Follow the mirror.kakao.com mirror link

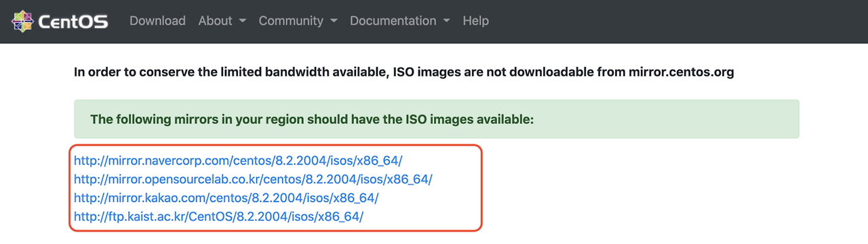click(x=226, y=198)
